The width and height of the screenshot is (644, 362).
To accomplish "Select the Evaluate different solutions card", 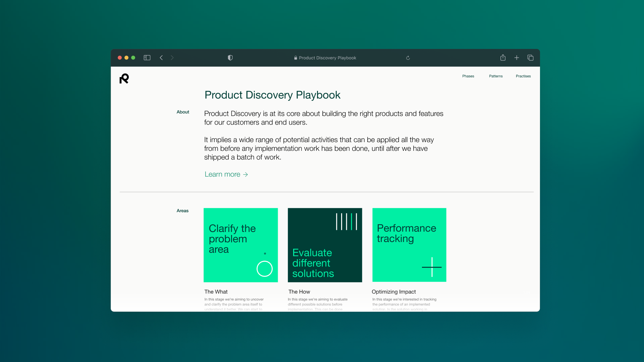I will tap(325, 245).
